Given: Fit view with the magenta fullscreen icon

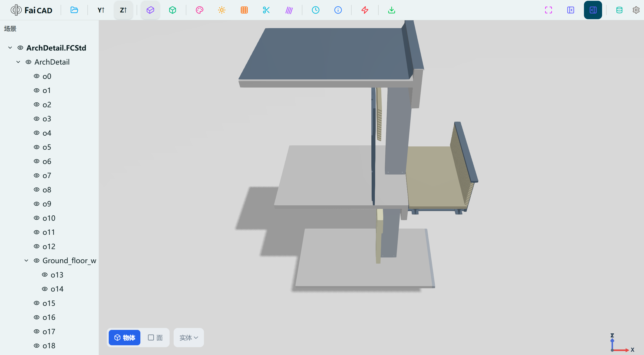Looking at the screenshot, I should point(549,10).
